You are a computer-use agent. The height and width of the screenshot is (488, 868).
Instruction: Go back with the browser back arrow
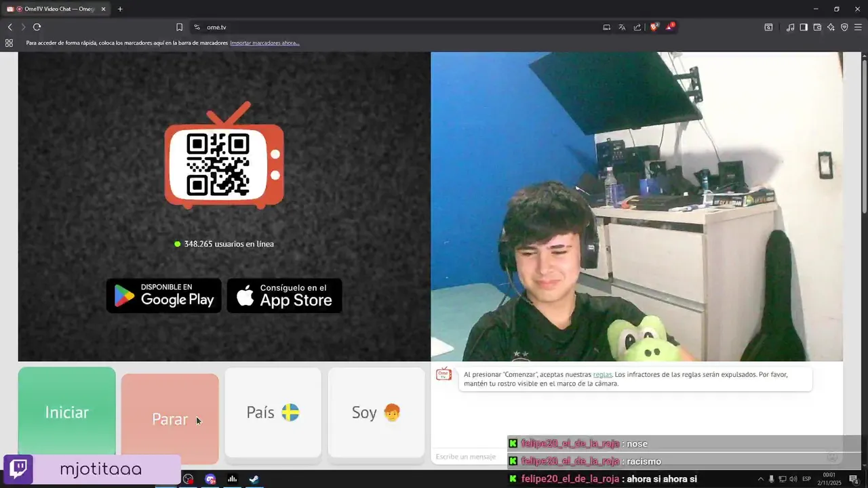9,27
